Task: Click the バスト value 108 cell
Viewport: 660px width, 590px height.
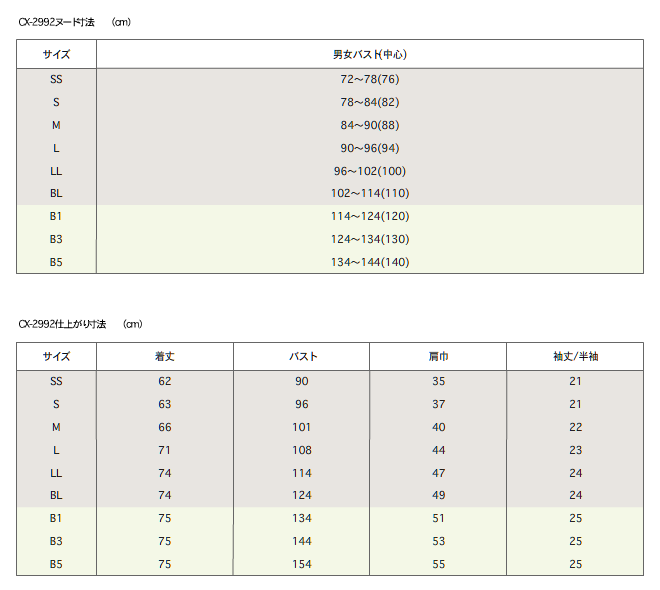Action: tap(302, 450)
